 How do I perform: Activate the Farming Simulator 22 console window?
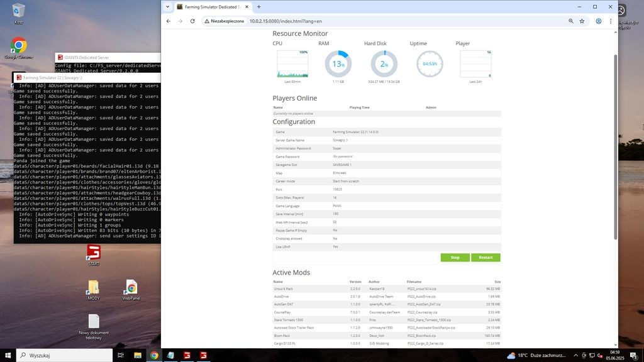[x=87, y=77]
